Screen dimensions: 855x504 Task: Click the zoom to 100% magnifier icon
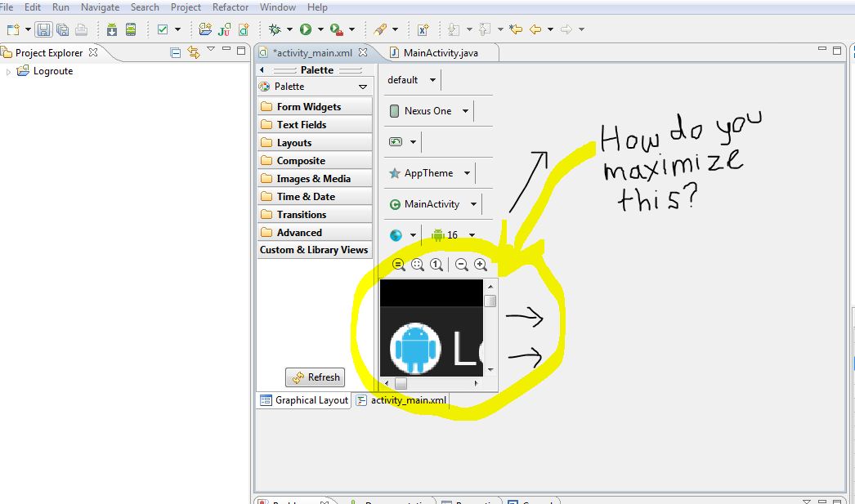436,265
